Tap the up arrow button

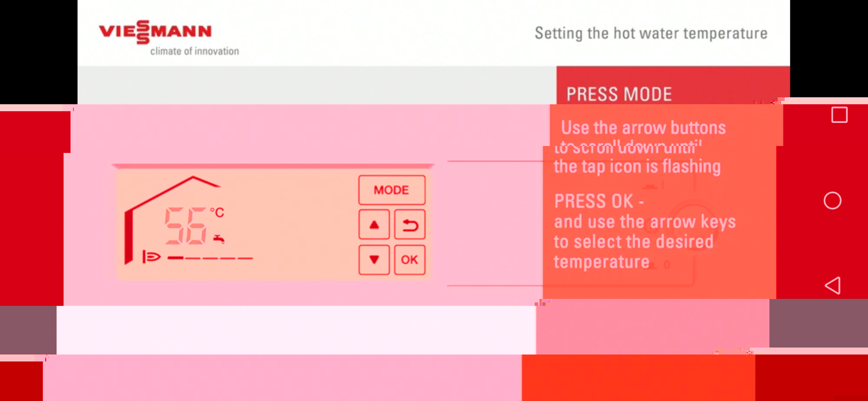point(374,225)
